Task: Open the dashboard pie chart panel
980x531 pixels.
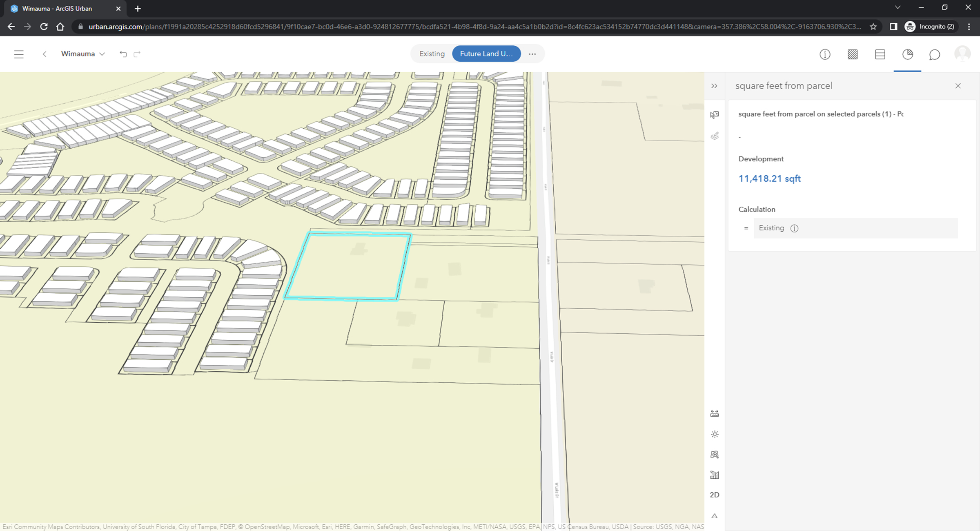Action: [907, 54]
